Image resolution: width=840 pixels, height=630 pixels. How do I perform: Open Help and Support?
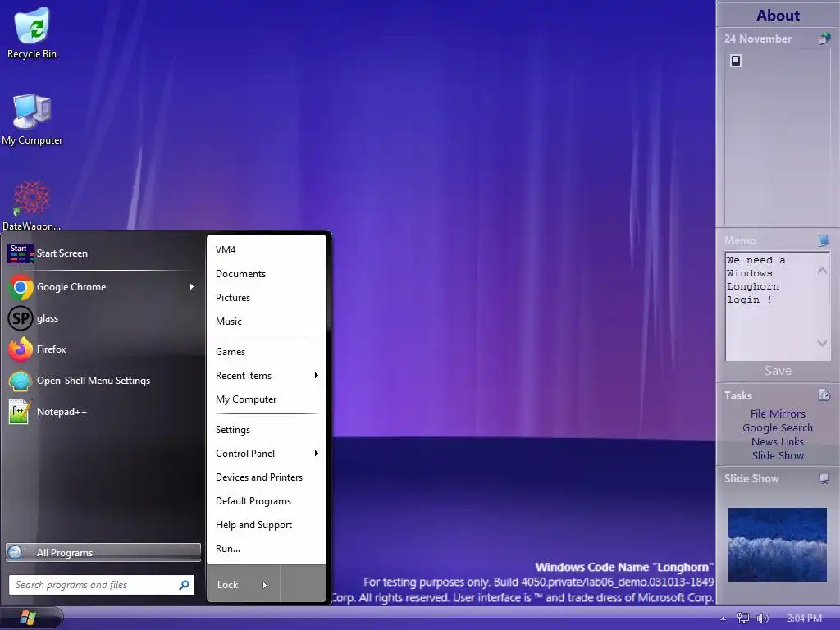[x=267, y=525]
